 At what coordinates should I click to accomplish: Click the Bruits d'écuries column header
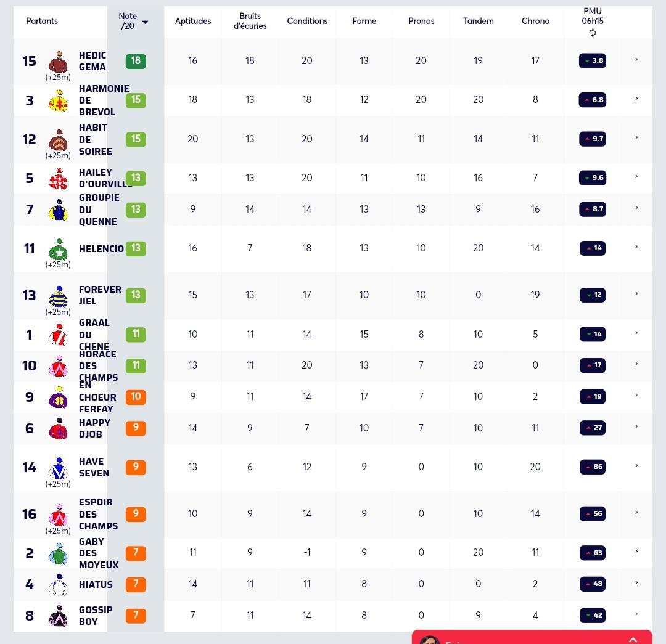(x=250, y=21)
